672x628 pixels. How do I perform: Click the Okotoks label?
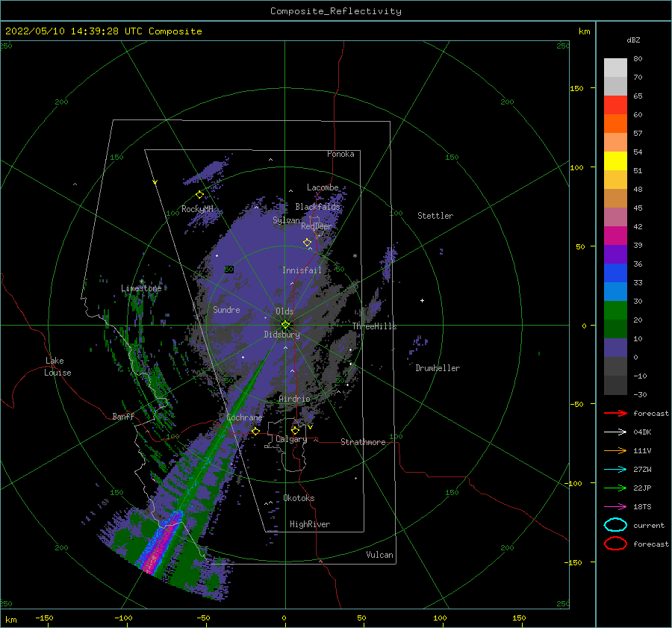pyautogui.click(x=299, y=498)
